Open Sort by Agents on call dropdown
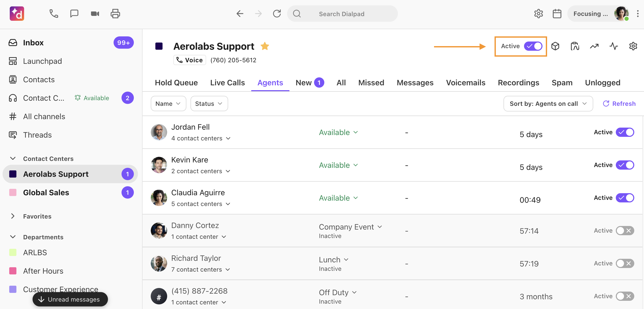644x309 pixels. (x=548, y=104)
